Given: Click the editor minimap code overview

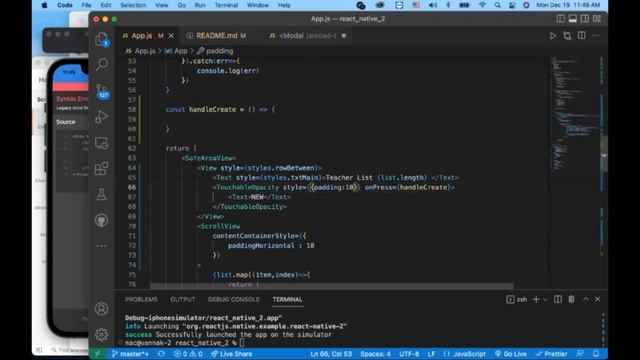Looking at the screenshot, I should coord(575,114).
